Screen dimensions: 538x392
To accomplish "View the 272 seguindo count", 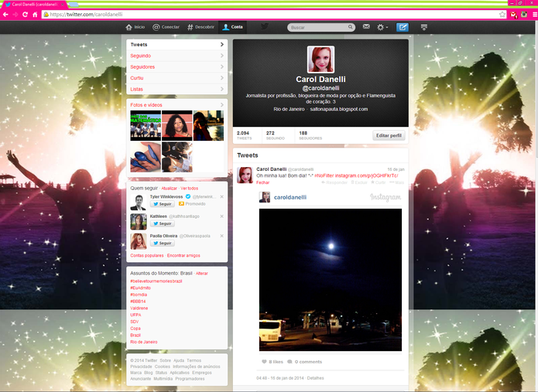I will pos(275,135).
